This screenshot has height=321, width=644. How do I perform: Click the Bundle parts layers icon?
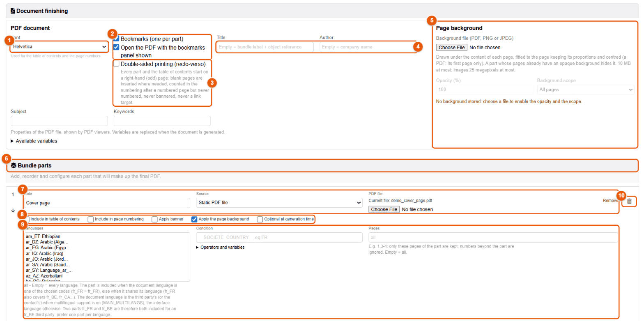click(14, 165)
